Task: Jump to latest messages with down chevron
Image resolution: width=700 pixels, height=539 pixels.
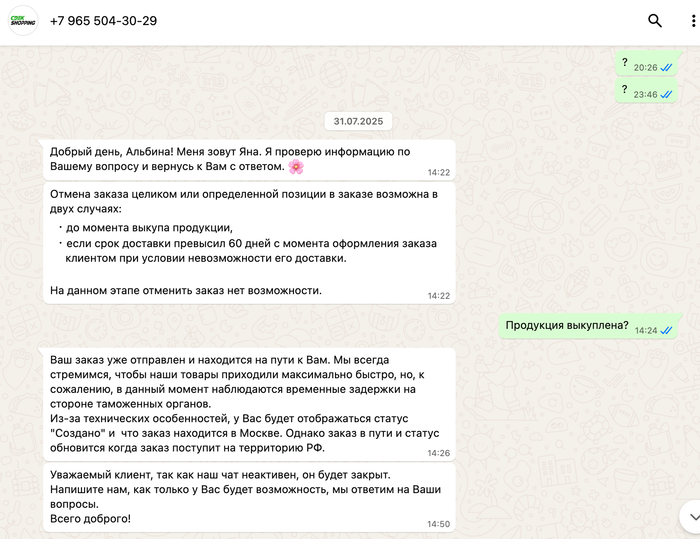Action: click(x=693, y=517)
